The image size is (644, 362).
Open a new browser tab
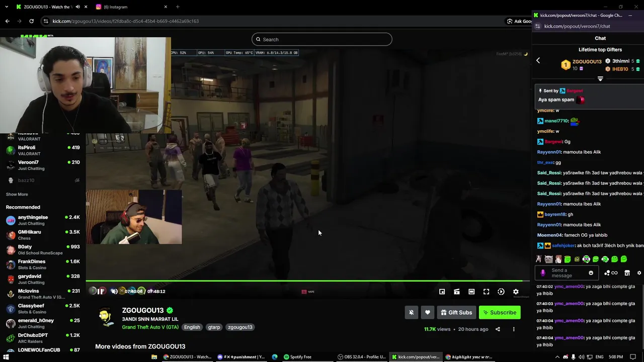pyautogui.click(x=178, y=7)
